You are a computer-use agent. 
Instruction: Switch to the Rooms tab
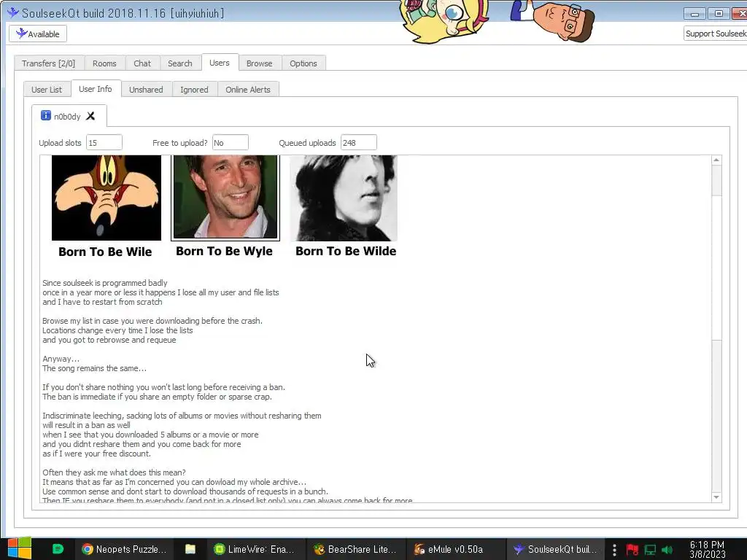(104, 63)
